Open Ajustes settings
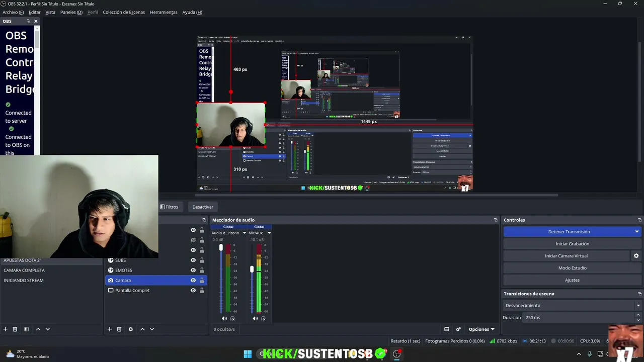The height and width of the screenshot is (362, 644). tap(573, 280)
